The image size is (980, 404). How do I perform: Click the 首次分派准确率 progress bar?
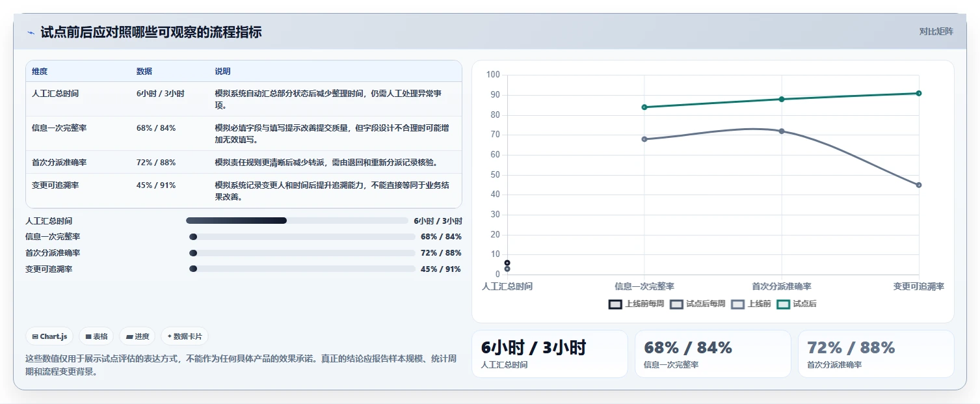click(302, 253)
